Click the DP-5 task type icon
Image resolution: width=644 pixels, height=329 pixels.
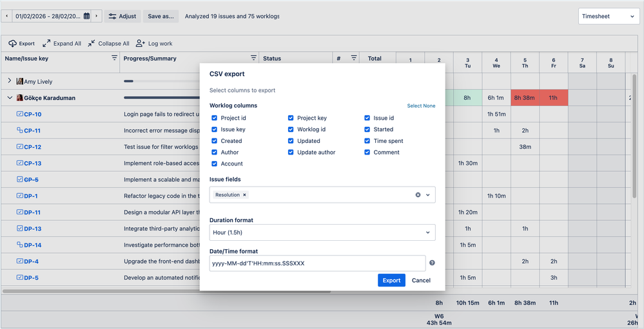point(19,277)
